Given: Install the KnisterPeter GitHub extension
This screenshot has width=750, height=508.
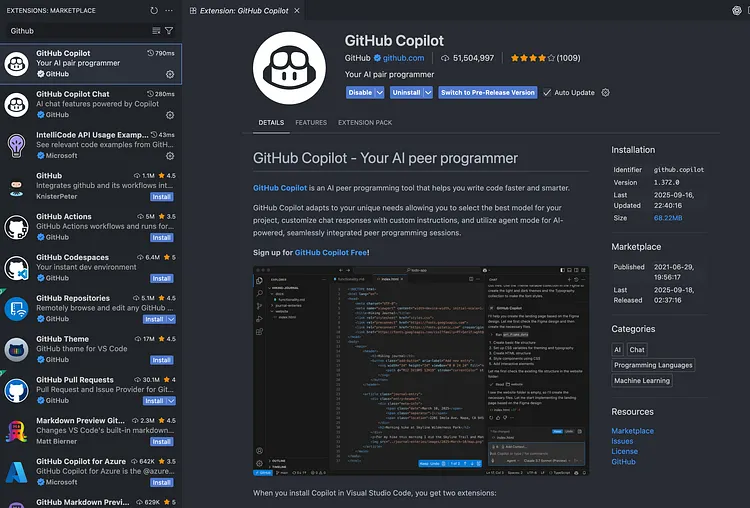Looking at the screenshot, I should pyautogui.click(x=162, y=197).
